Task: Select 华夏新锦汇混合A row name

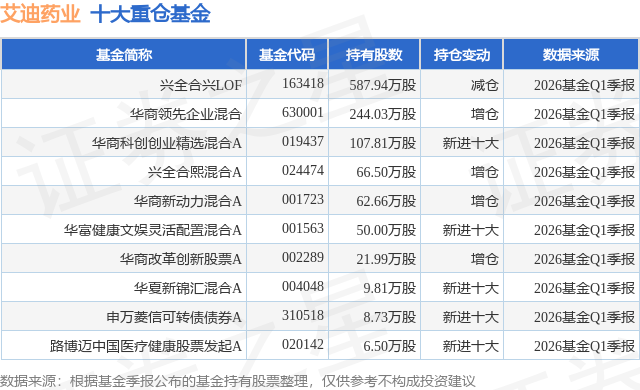Action: click(188, 288)
